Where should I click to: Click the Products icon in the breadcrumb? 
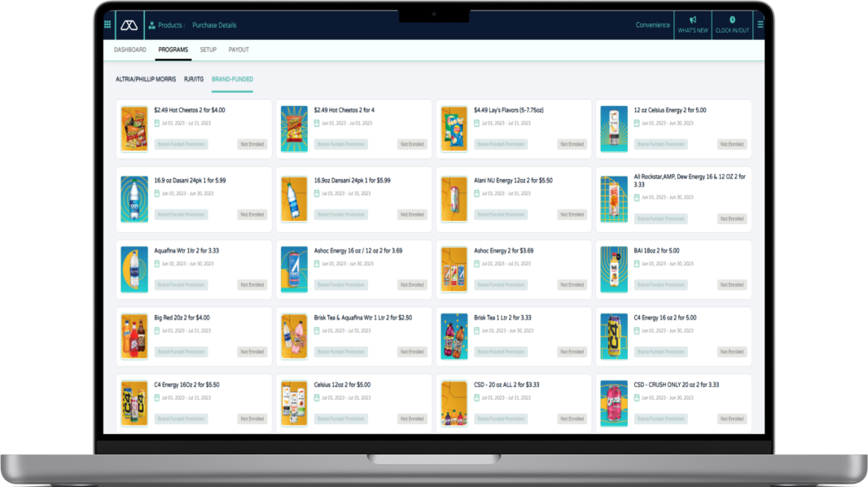(x=151, y=25)
